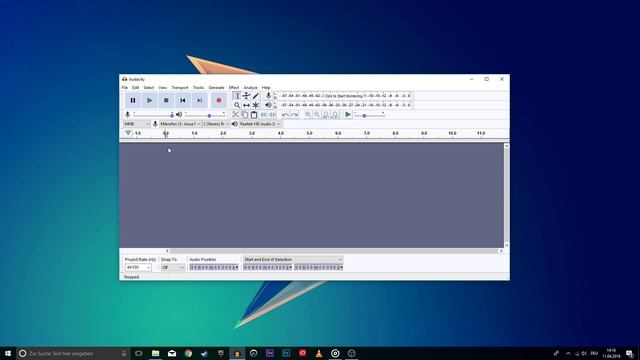
Task: Click to Start Monitoring in recording meter
Action: point(343,96)
